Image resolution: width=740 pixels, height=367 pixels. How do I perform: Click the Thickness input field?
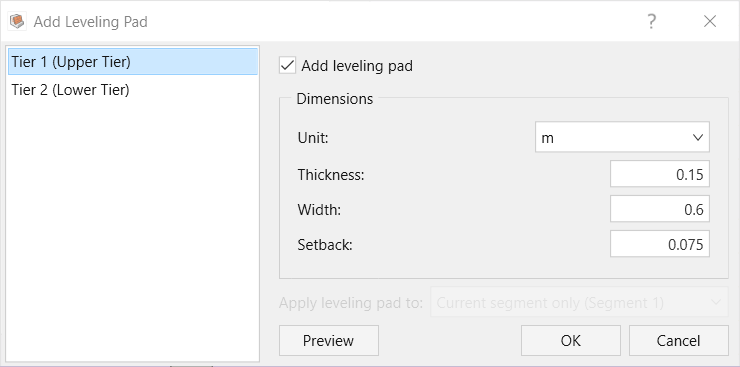tap(660, 174)
